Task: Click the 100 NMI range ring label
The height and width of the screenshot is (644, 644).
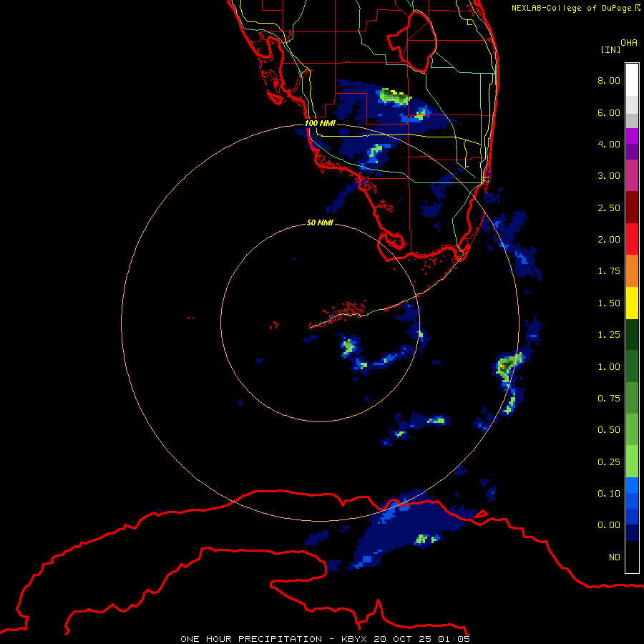Action: tap(320, 123)
